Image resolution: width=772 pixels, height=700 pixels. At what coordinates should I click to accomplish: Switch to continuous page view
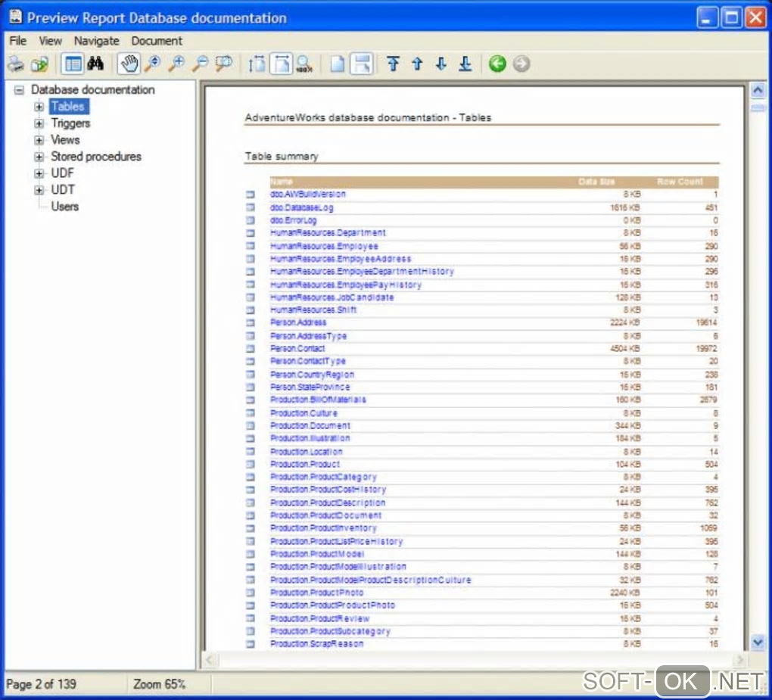(x=362, y=64)
